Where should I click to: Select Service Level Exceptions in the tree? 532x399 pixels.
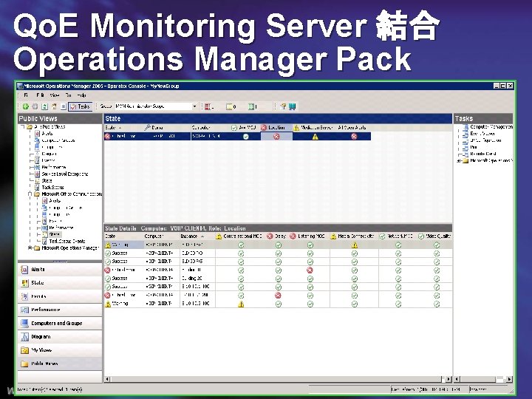[x=65, y=174]
